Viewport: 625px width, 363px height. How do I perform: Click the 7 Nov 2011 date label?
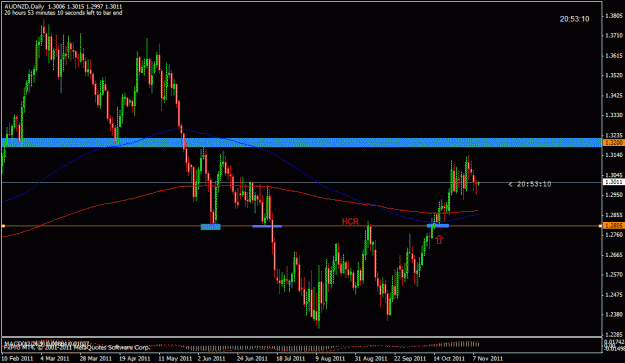click(487, 358)
